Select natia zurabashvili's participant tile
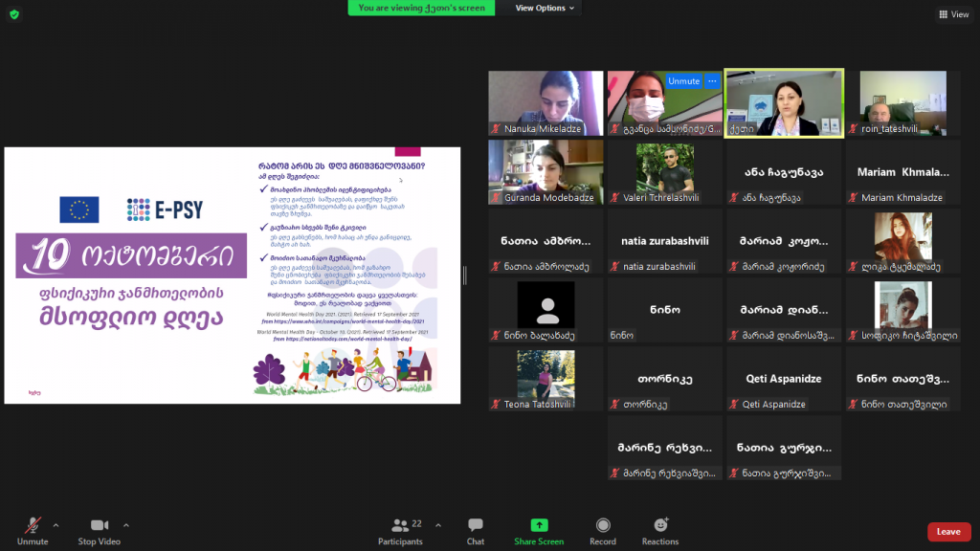 (665, 241)
